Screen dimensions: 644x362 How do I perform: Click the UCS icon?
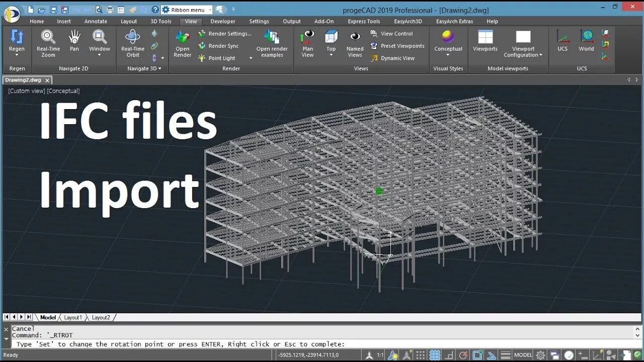click(x=562, y=40)
